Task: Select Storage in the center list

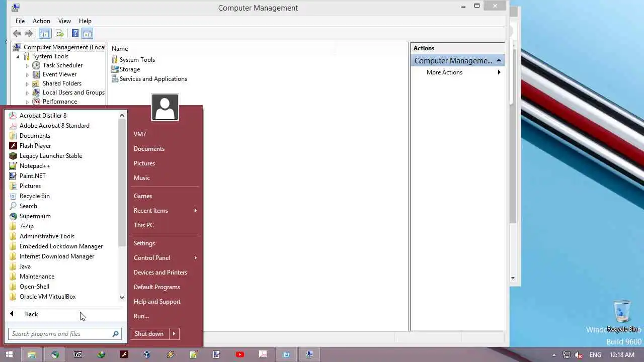Action: [125, 69]
